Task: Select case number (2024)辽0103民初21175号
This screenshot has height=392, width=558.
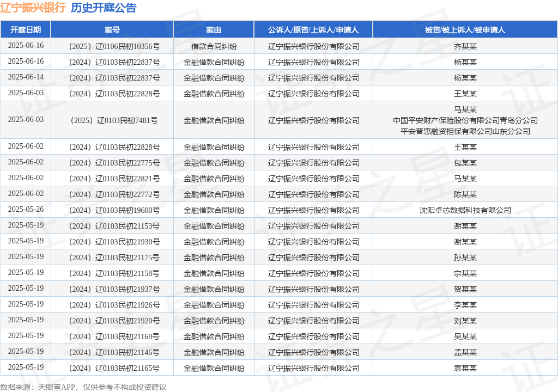Action: pos(114,258)
